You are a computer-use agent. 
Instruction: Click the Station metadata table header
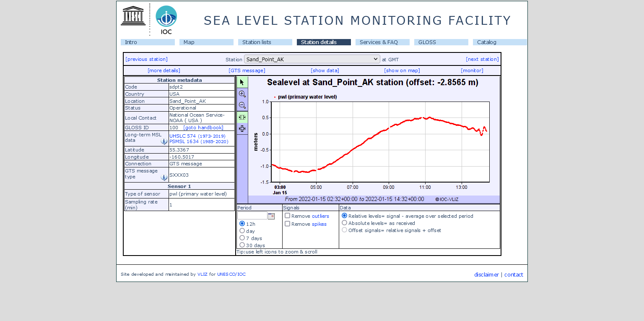click(179, 80)
